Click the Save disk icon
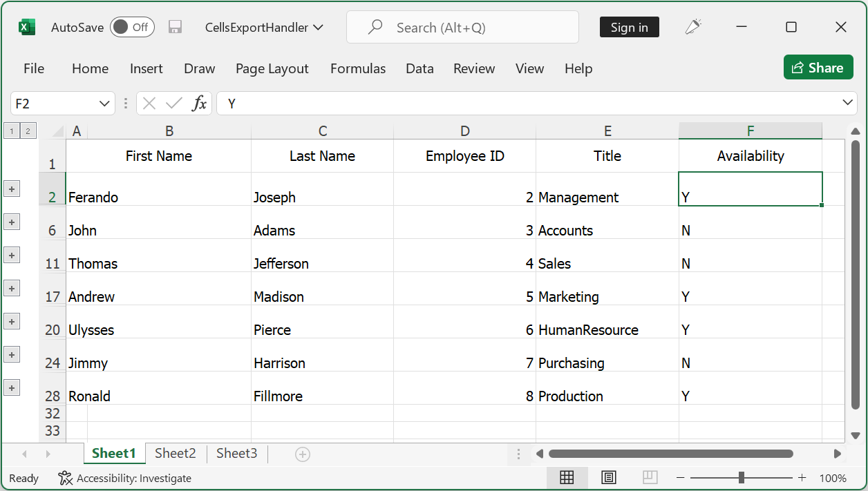Viewport: 868px width, 491px height. tap(176, 28)
